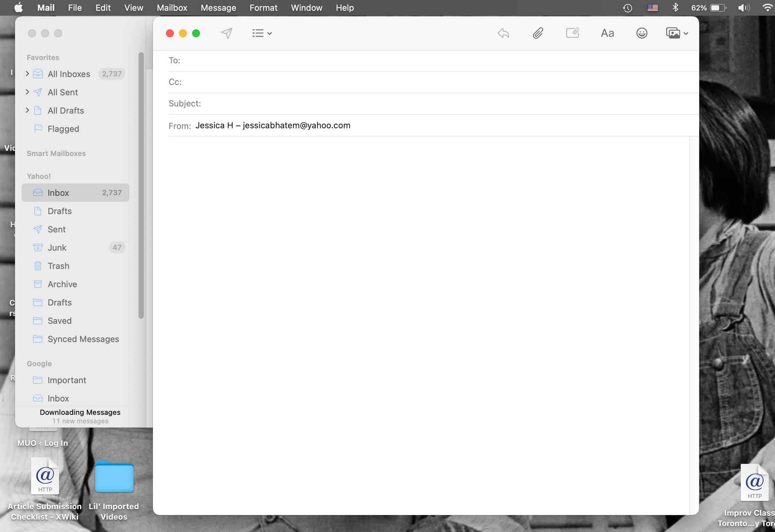Open the Markup annotation tool

(573, 33)
